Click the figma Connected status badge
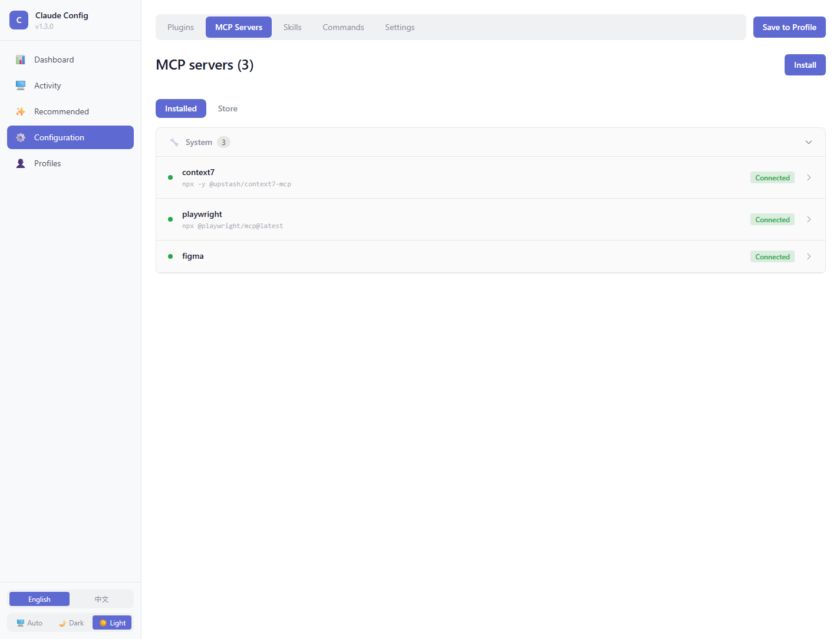The width and height of the screenshot is (840, 639). [772, 256]
